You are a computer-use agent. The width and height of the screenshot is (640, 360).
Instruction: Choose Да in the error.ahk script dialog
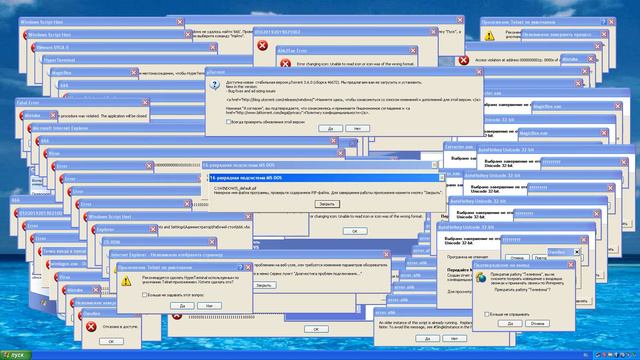tap(427, 338)
